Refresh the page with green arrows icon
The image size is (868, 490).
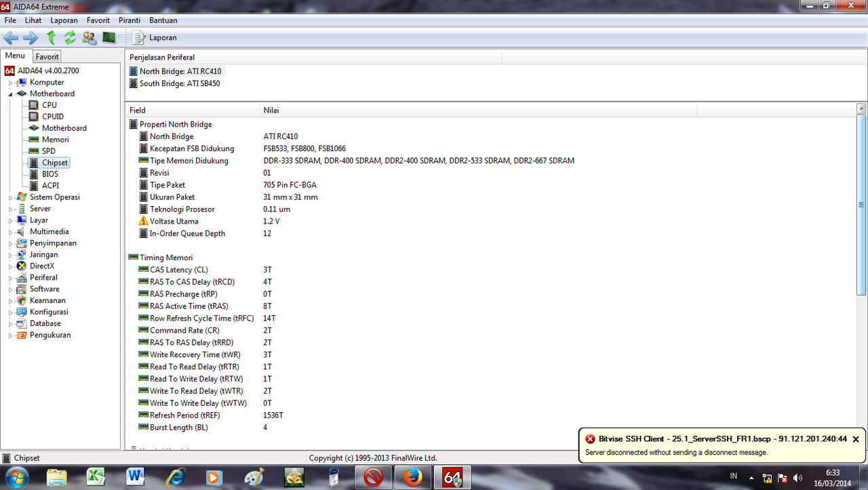[x=70, y=38]
